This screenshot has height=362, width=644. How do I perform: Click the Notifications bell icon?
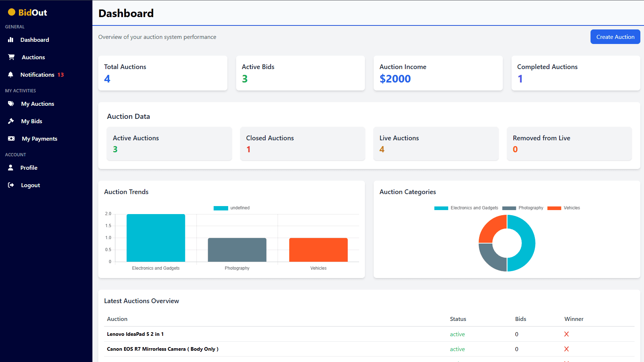pos(11,75)
